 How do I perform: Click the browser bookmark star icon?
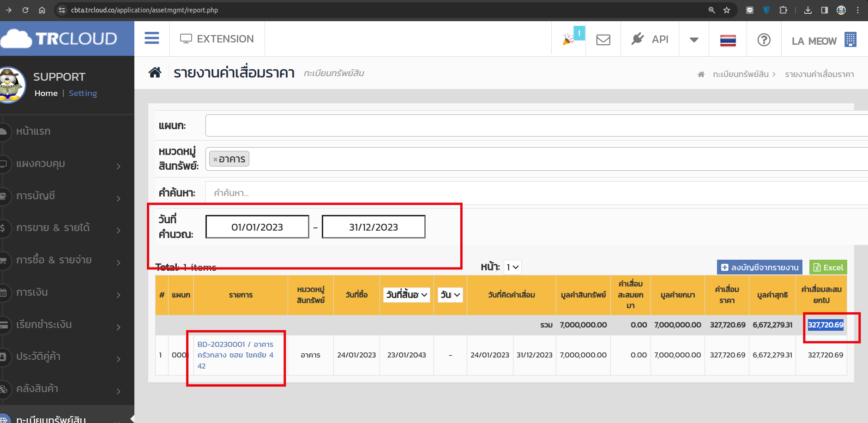727,10
